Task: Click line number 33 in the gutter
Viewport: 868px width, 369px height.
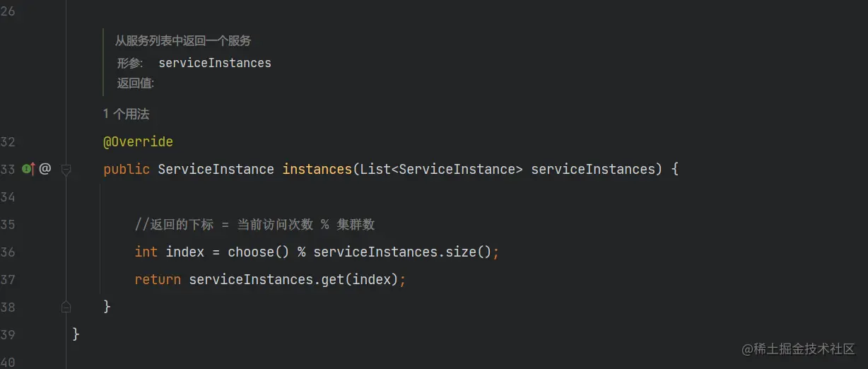Action: [x=8, y=170]
